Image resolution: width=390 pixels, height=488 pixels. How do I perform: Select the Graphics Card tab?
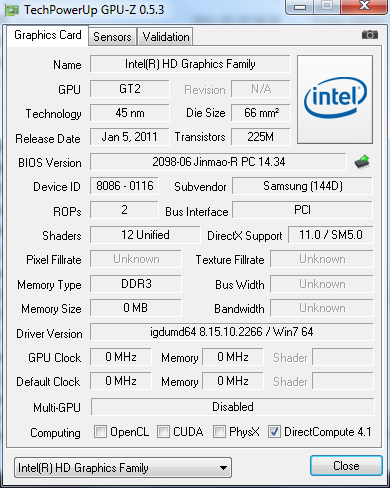point(48,35)
